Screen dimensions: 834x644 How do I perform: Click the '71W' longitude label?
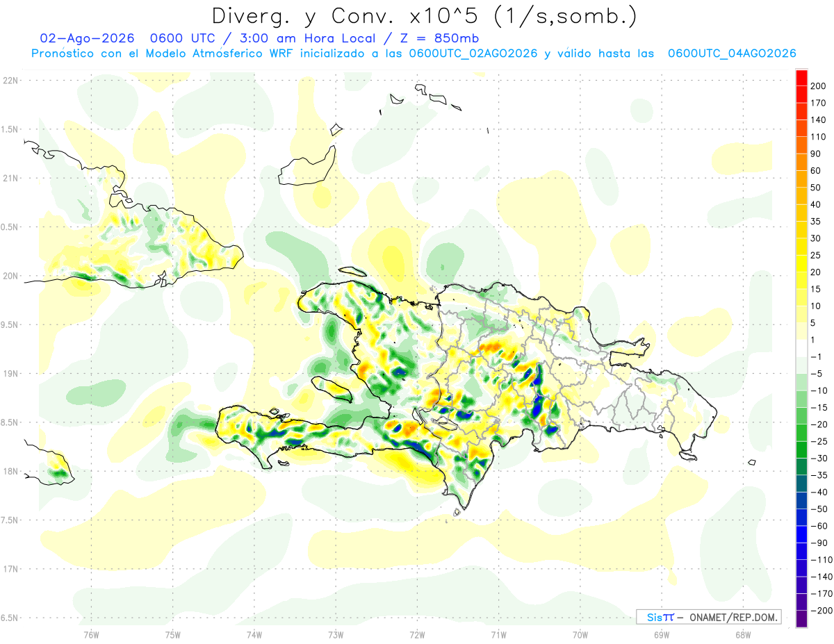pos(498,635)
